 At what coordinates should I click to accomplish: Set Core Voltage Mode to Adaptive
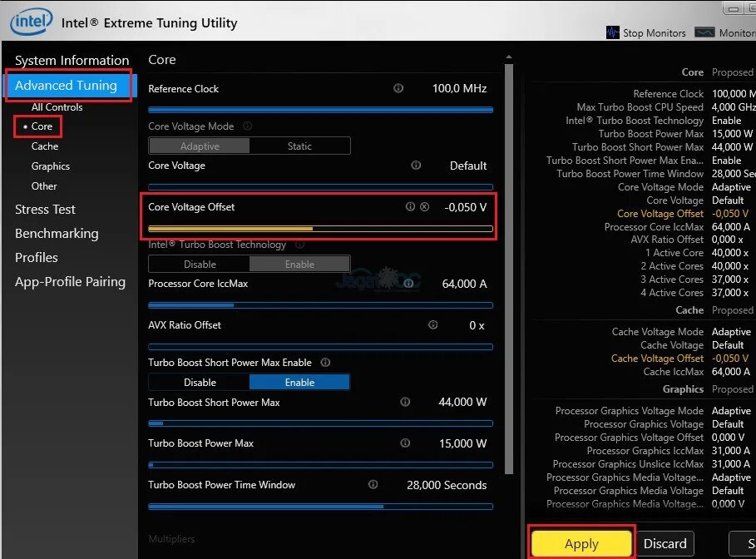coord(199,146)
